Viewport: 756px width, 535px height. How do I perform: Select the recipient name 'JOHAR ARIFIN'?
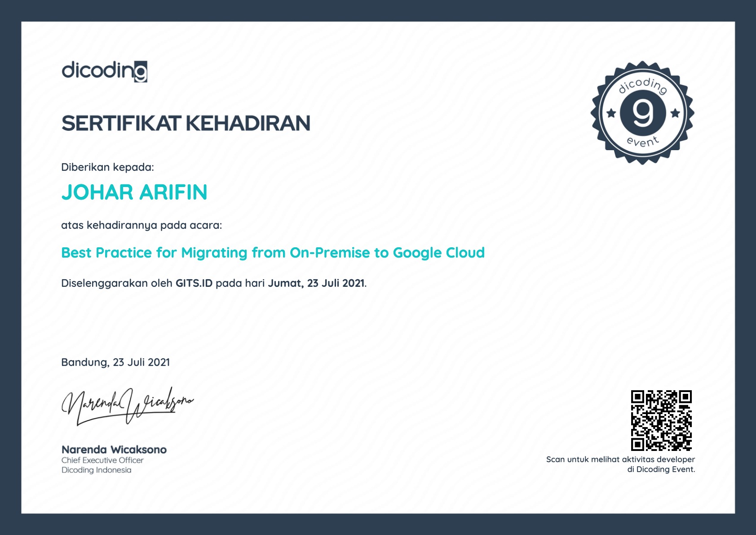134,192
